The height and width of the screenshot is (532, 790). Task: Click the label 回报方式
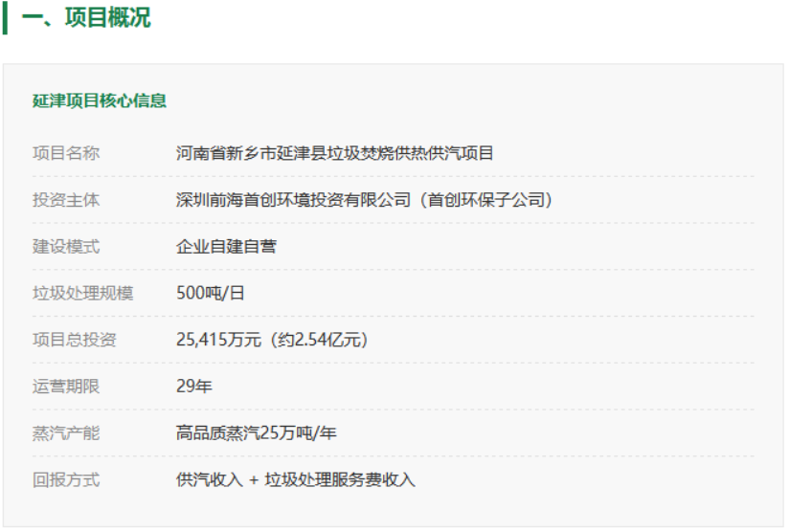66,479
